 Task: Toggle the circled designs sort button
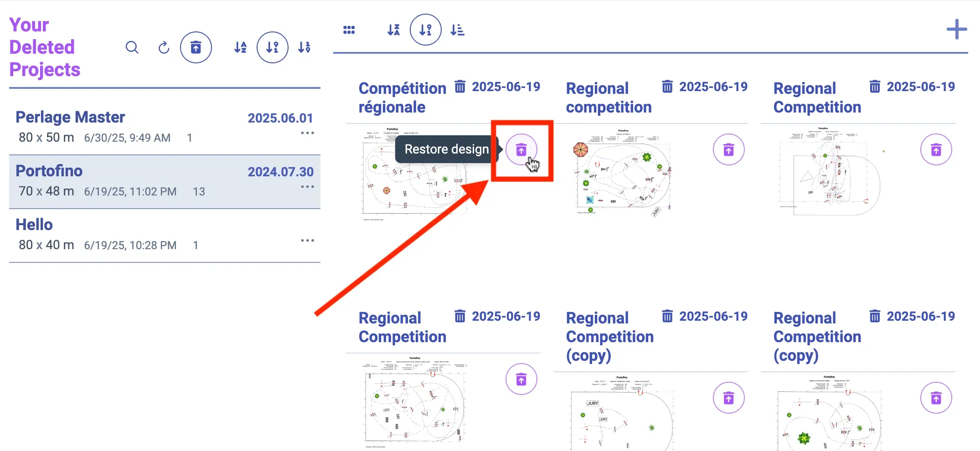[x=425, y=30]
